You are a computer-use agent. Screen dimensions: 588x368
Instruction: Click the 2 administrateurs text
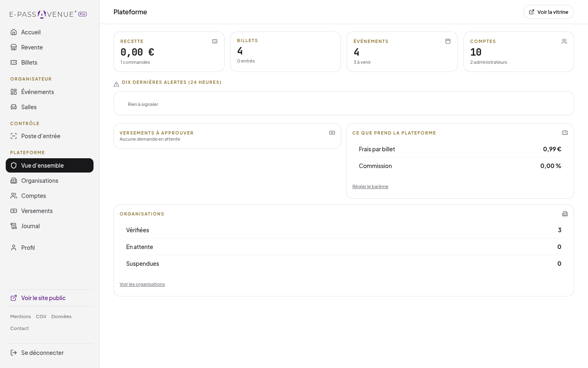point(489,62)
